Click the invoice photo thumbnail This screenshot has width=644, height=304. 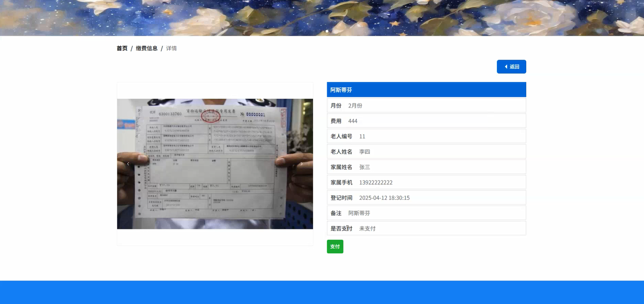point(215,164)
